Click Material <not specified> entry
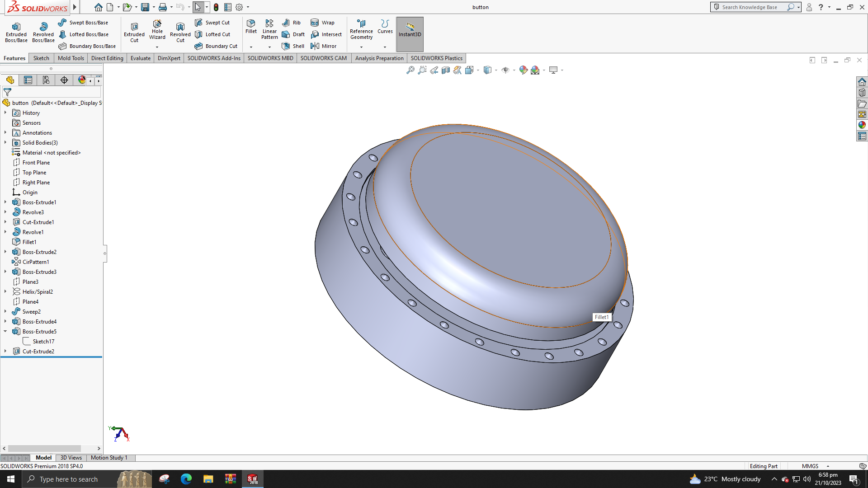The height and width of the screenshot is (488, 868). [52, 152]
